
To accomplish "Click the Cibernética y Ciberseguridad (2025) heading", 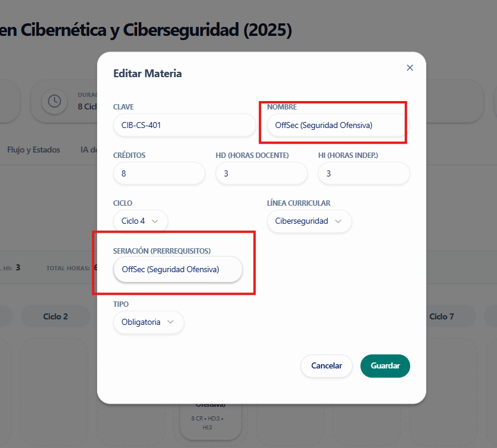I will point(146,30).
